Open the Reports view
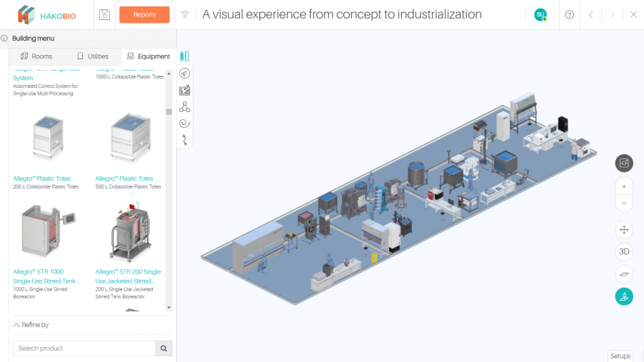 (x=144, y=15)
